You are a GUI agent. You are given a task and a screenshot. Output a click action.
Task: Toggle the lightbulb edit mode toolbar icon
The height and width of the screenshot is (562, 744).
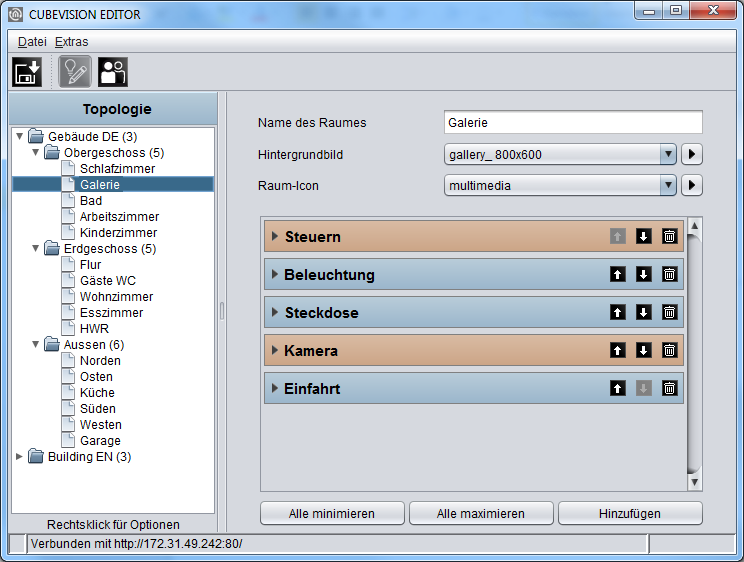pos(74,72)
